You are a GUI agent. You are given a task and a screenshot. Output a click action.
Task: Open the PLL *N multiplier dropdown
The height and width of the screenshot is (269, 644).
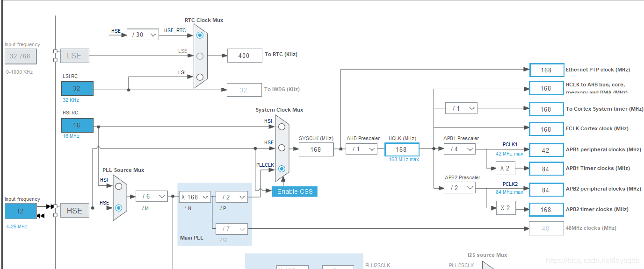195,197
